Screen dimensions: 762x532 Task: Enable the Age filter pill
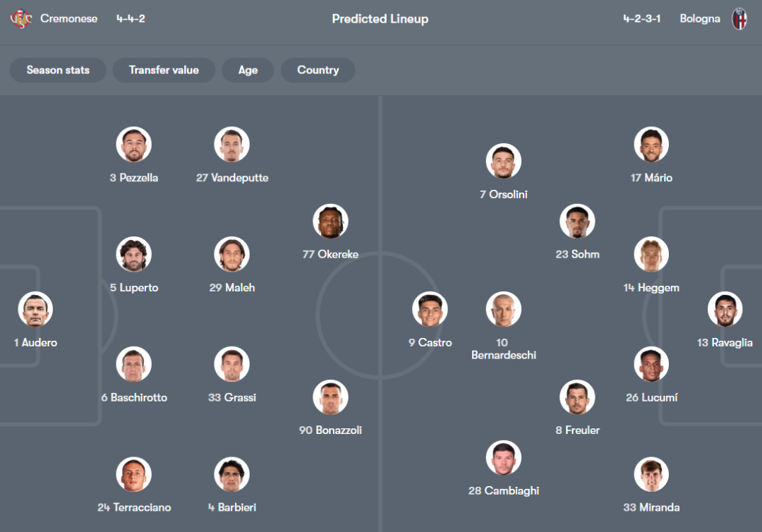click(x=248, y=70)
